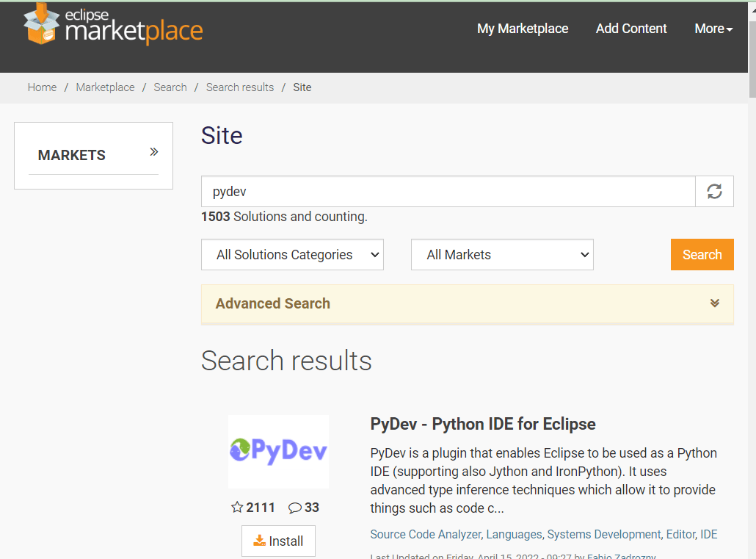Select Add Content in the navigation
The image size is (756, 559).
631,28
